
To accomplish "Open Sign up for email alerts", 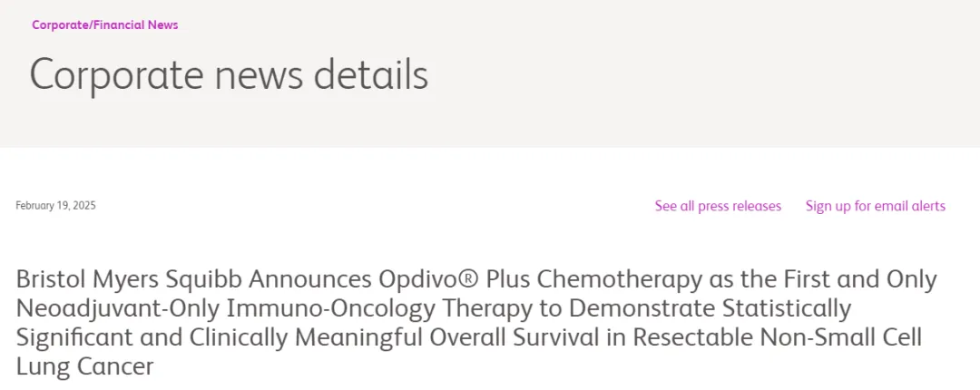I will point(875,206).
